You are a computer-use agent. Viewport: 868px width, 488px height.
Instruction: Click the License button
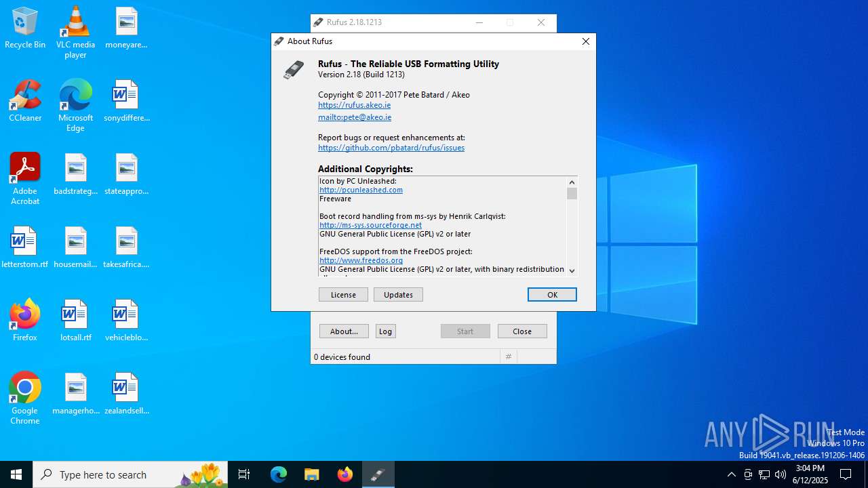pyautogui.click(x=343, y=295)
